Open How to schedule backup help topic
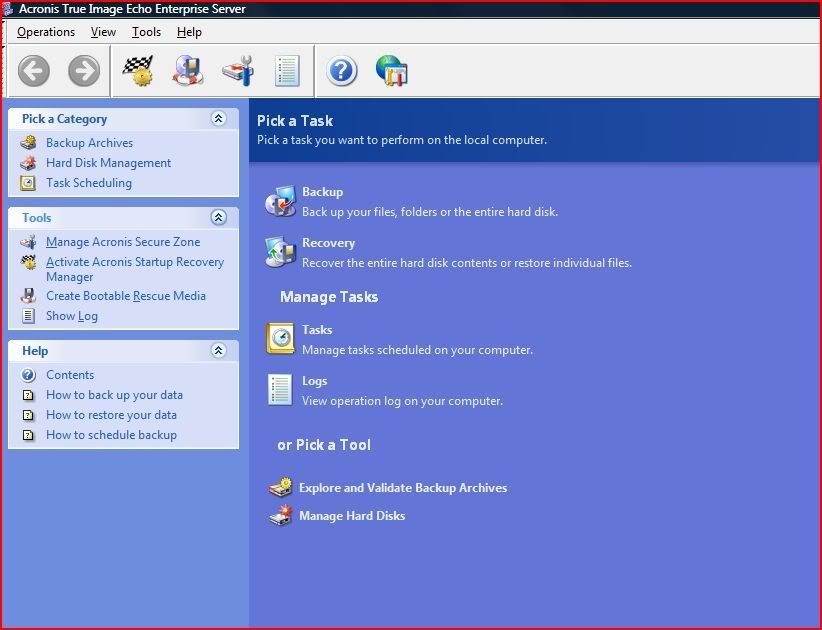The width and height of the screenshot is (822, 630). 111,435
